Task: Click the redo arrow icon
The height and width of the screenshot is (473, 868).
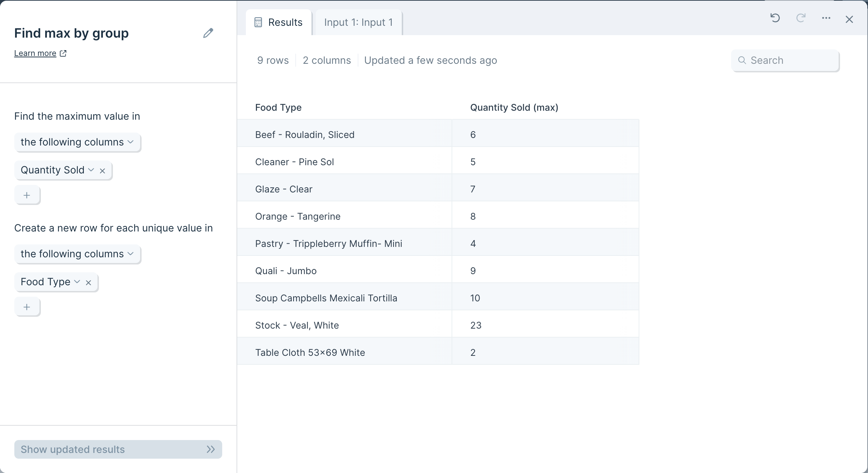Action: pyautogui.click(x=801, y=18)
